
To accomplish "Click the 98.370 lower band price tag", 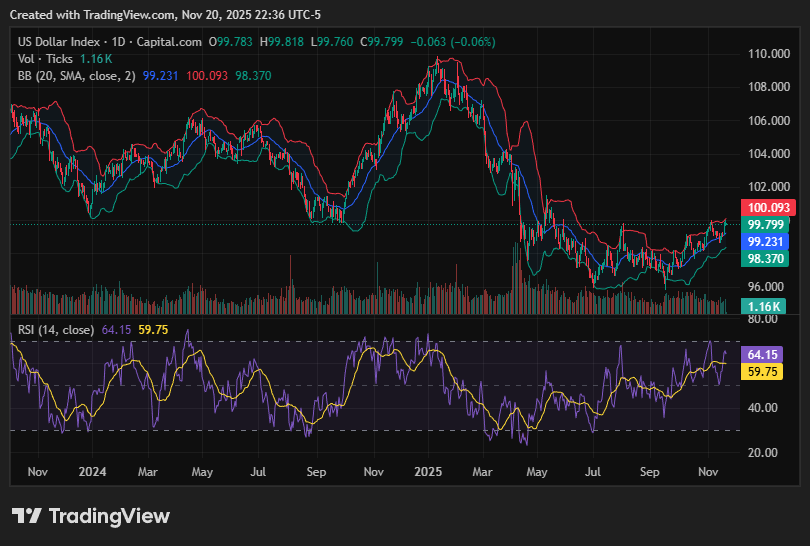I will [765, 259].
